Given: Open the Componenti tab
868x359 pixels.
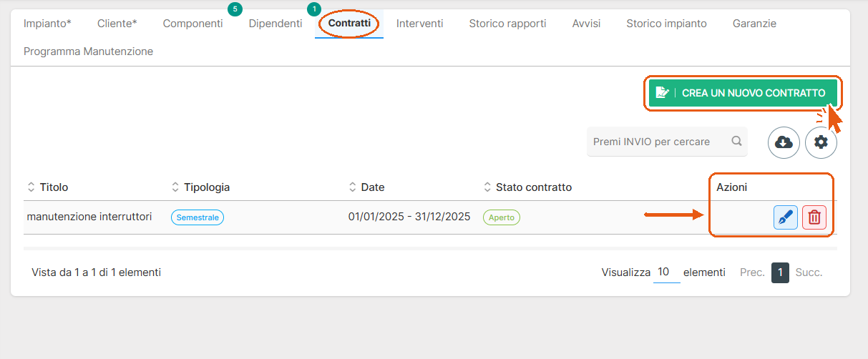Looking at the screenshot, I should [x=192, y=24].
